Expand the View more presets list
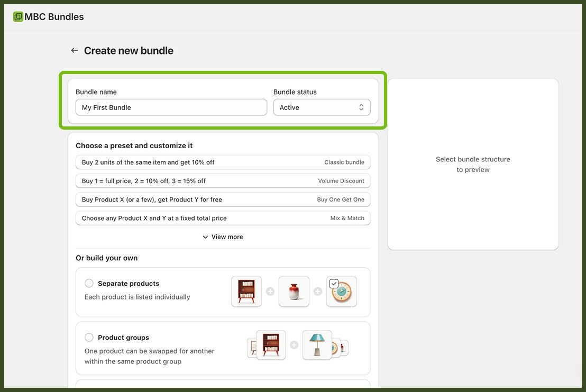586x392 pixels. pyautogui.click(x=223, y=236)
